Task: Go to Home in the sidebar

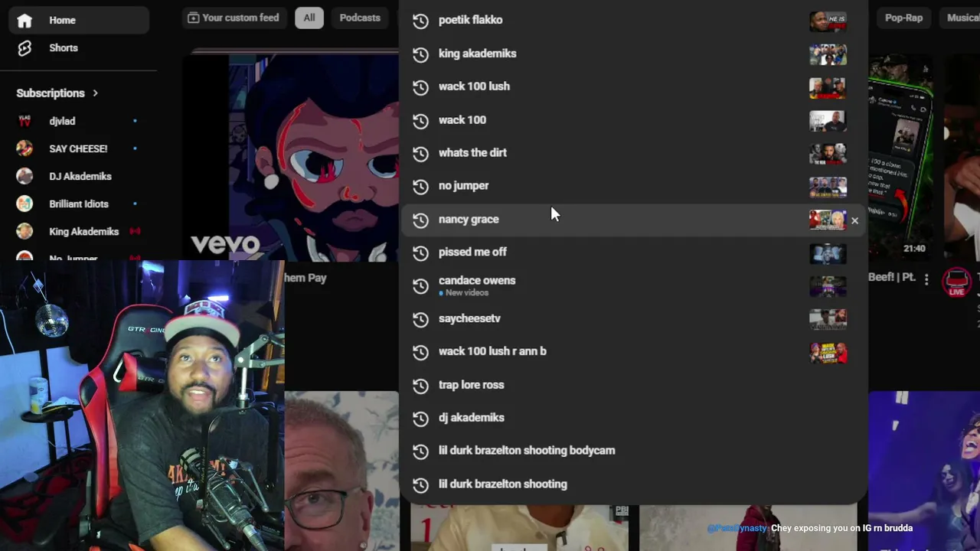Action: [x=79, y=21]
